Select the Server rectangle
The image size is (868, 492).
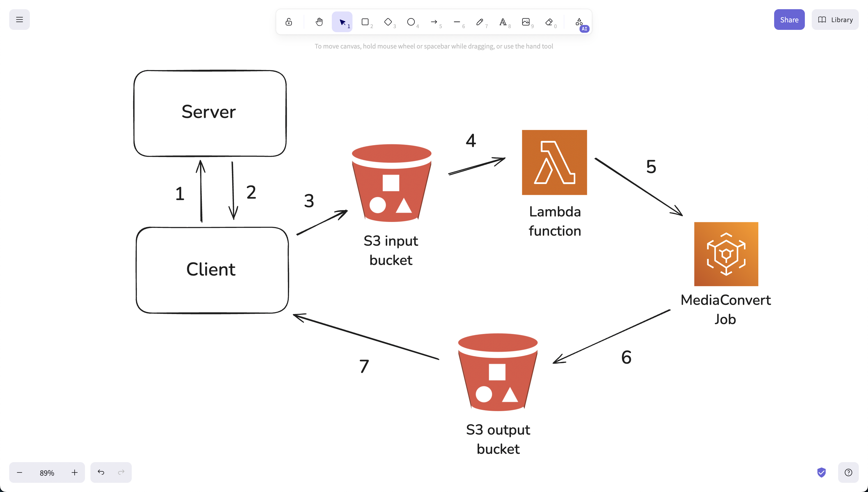tap(210, 114)
